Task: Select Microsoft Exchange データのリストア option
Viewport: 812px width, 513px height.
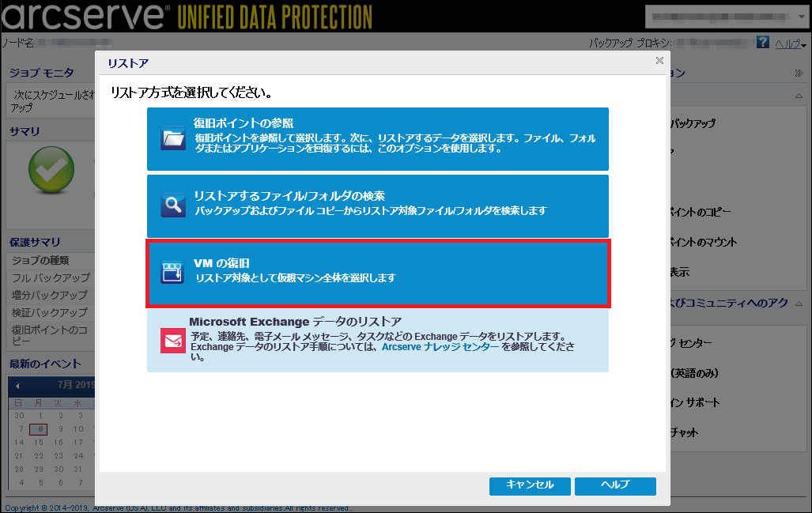Action: pyautogui.click(x=377, y=341)
